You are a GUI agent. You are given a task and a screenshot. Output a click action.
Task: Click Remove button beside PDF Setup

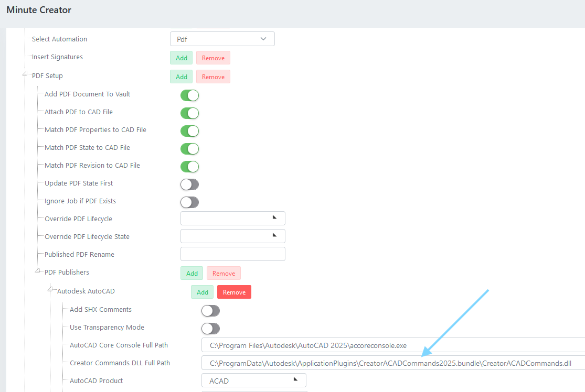213,77
